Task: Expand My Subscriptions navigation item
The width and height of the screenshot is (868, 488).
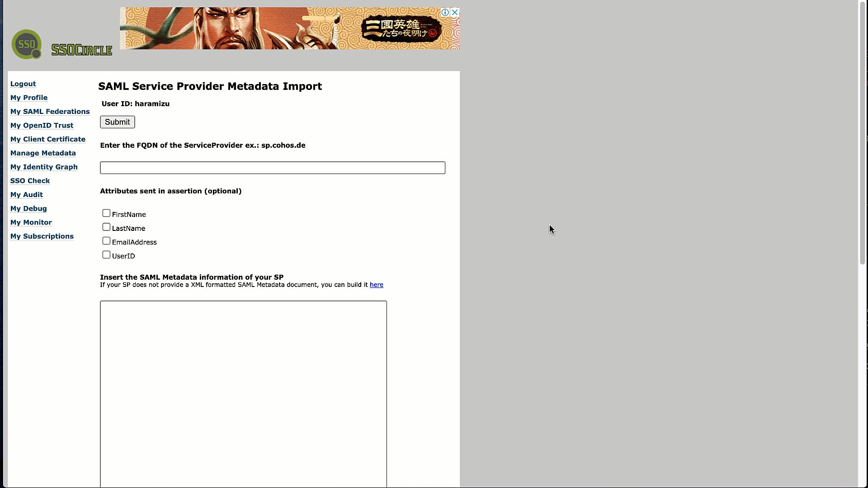Action: [x=42, y=236]
